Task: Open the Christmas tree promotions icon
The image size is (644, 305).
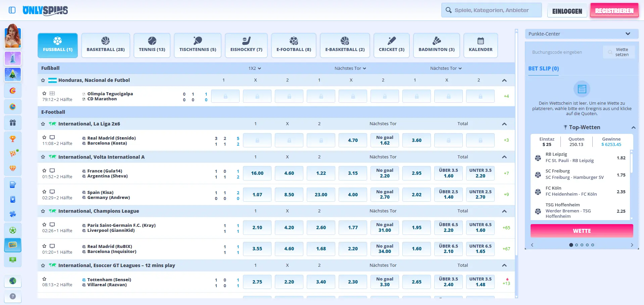Action: point(12,74)
